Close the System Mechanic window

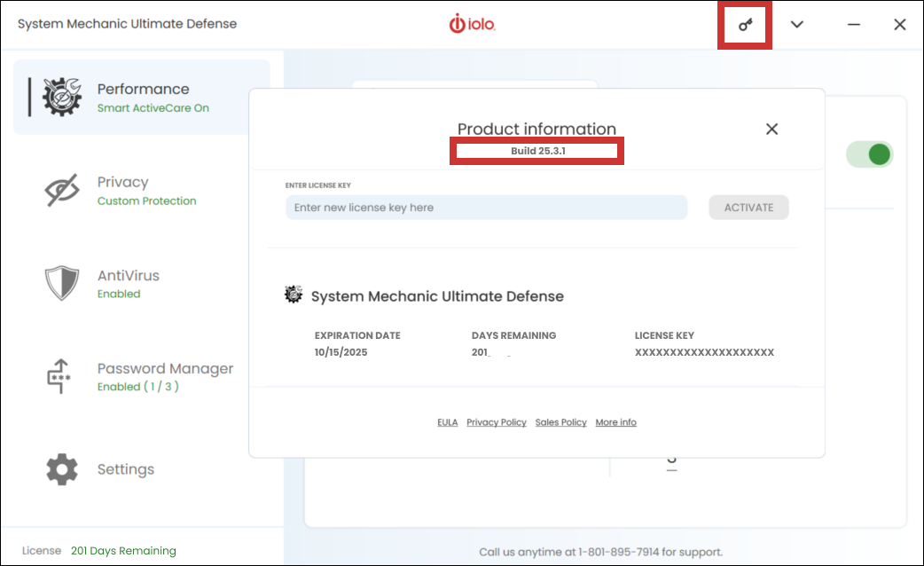(900, 25)
